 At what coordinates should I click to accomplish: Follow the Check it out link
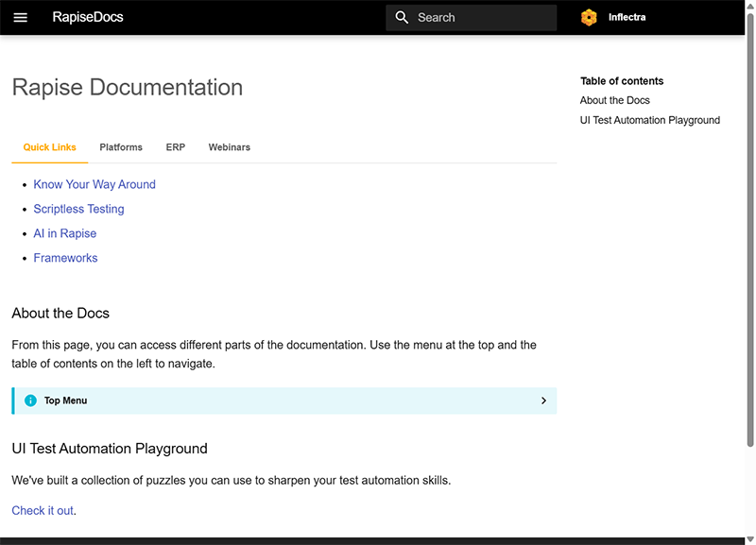click(43, 510)
